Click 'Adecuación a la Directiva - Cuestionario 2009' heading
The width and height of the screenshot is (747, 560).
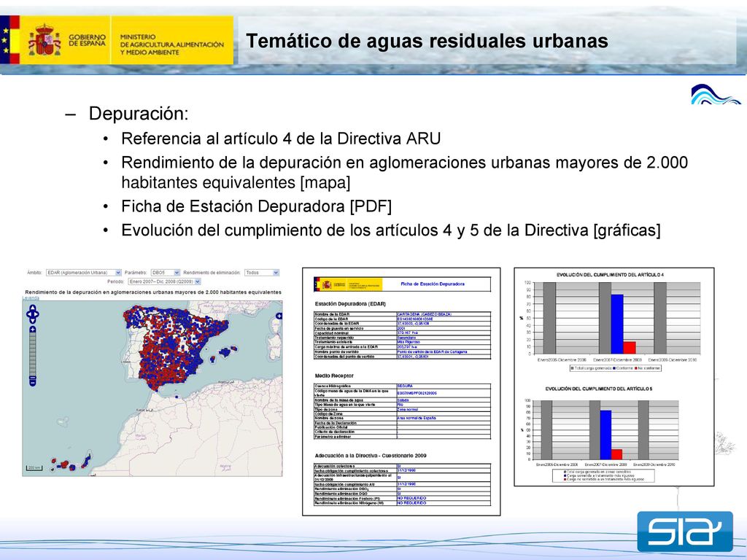[x=371, y=456]
